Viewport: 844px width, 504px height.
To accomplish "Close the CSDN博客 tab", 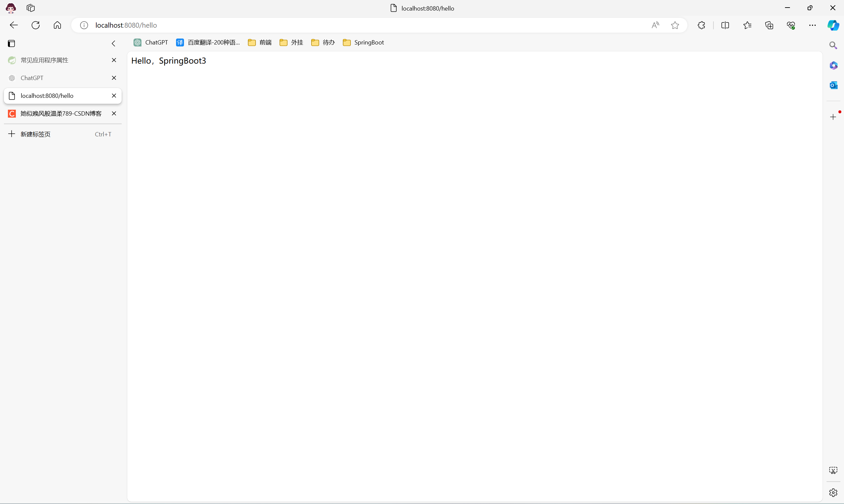I will [x=114, y=113].
